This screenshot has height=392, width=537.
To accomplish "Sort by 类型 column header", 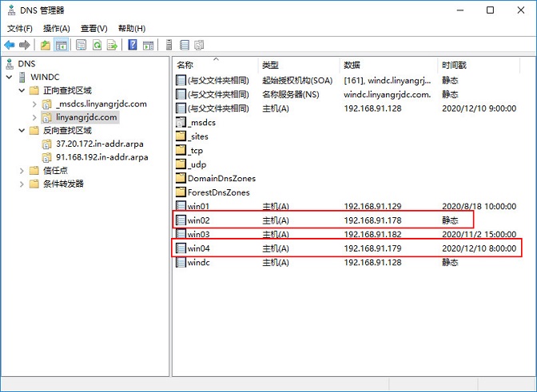I will click(x=300, y=65).
